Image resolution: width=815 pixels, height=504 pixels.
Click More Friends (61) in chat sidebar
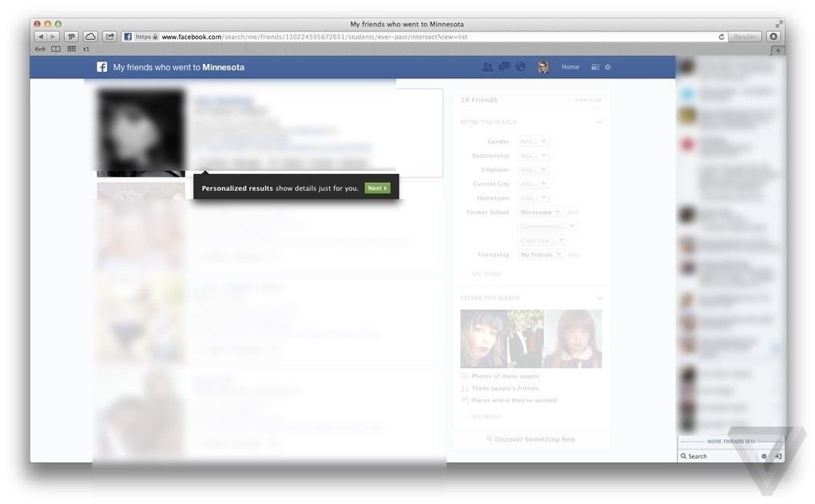coord(731,442)
